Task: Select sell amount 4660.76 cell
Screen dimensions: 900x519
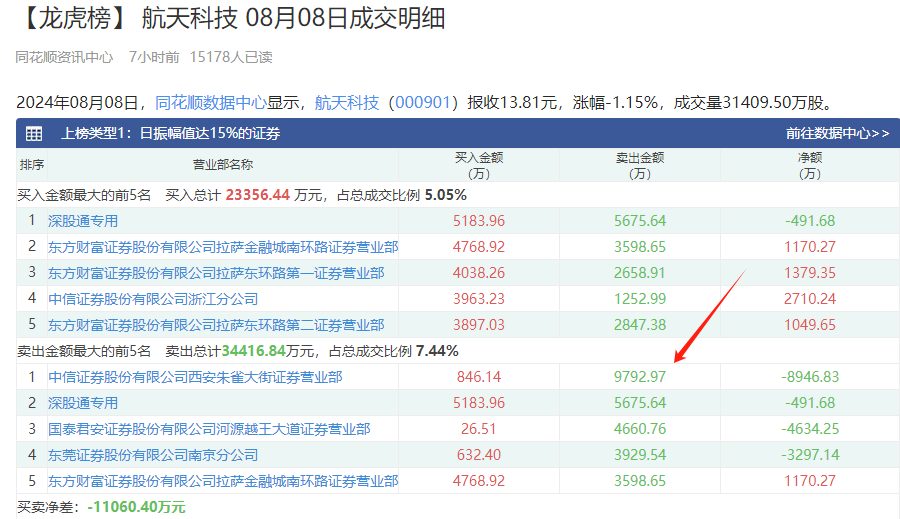Action: 640,429
